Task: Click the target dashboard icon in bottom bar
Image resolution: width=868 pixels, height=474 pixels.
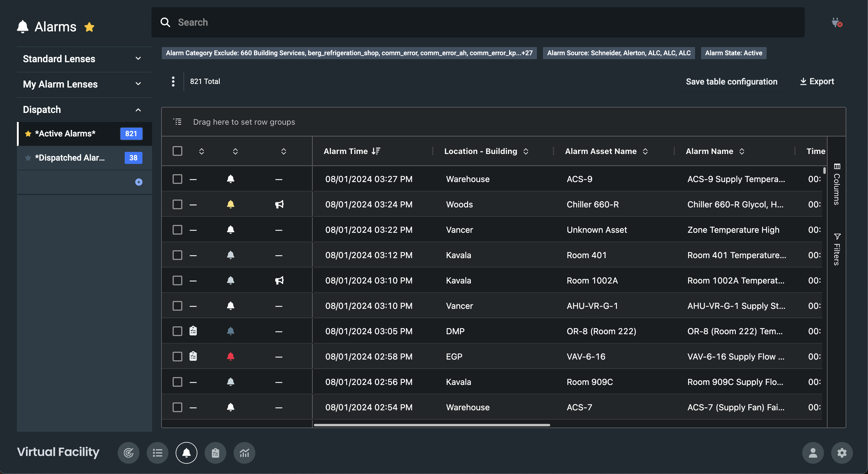Action: [x=128, y=453]
